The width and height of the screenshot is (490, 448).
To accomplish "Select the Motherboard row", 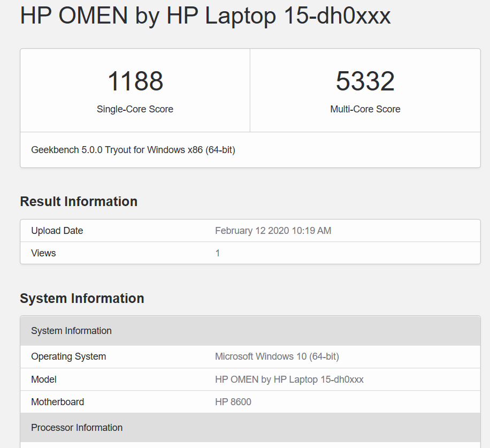I will pyautogui.click(x=250, y=401).
